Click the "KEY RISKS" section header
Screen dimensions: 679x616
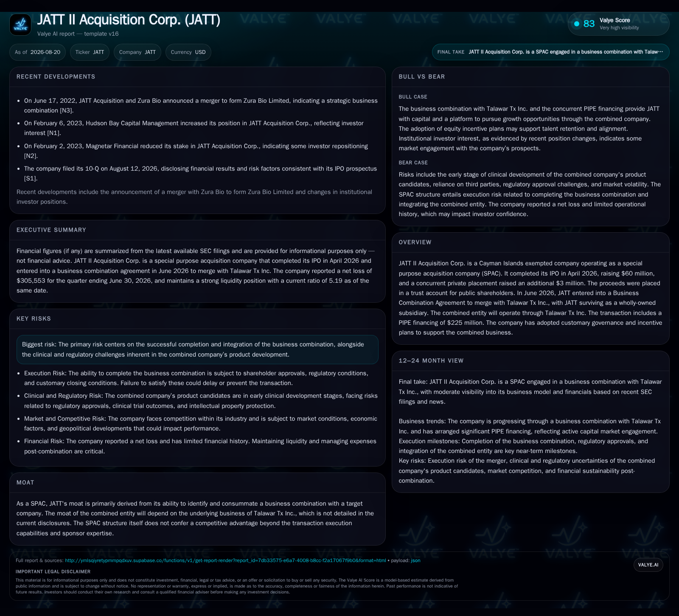[34, 319]
